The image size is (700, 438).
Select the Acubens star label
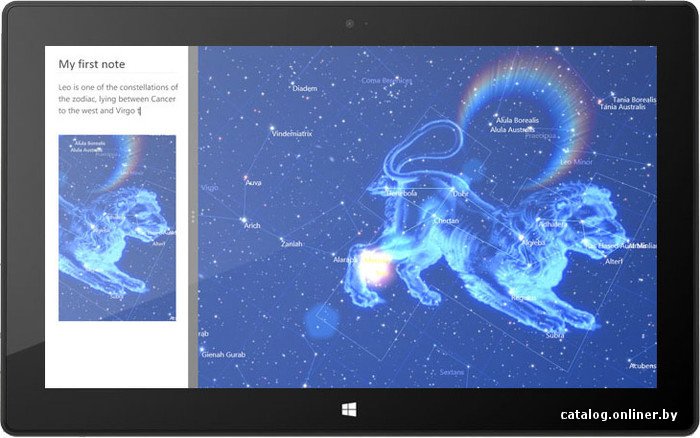tap(643, 366)
